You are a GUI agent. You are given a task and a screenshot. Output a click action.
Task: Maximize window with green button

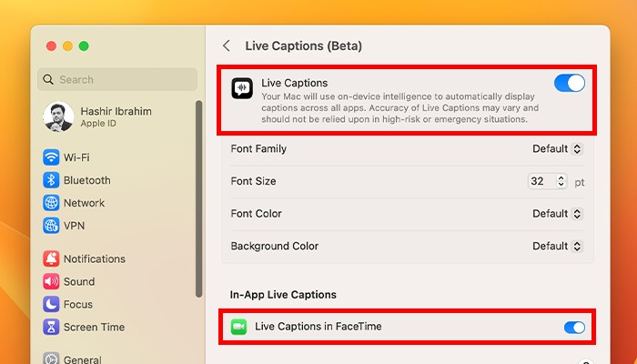pos(84,45)
